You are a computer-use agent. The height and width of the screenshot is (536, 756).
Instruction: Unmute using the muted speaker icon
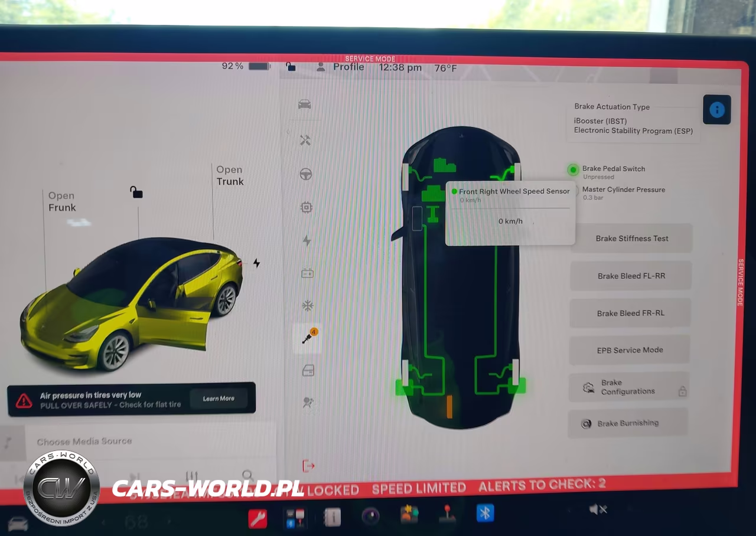(x=598, y=509)
